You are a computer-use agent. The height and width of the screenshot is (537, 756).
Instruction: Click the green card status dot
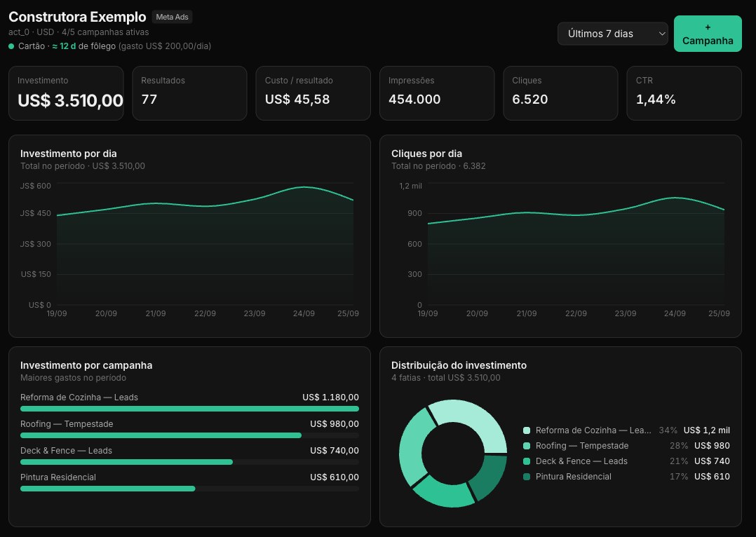11,46
